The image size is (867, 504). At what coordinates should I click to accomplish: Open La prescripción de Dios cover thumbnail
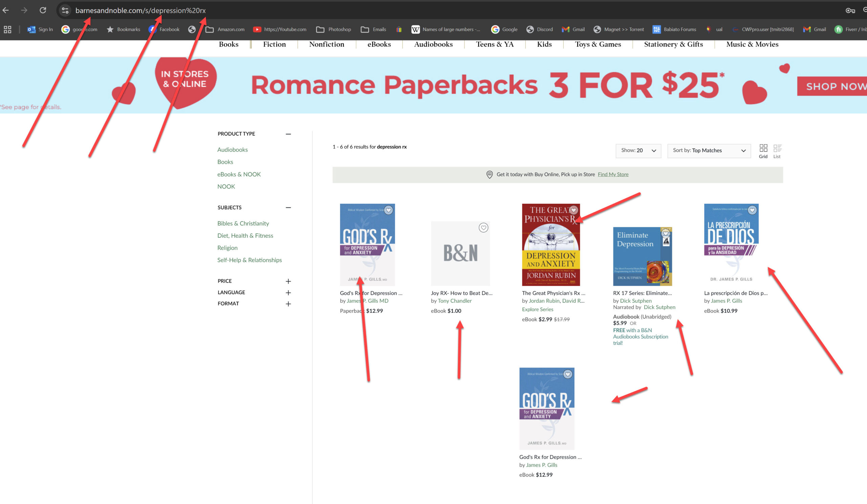click(731, 245)
